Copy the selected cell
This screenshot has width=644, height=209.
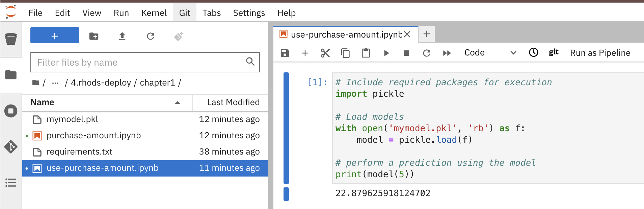tap(346, 53)
